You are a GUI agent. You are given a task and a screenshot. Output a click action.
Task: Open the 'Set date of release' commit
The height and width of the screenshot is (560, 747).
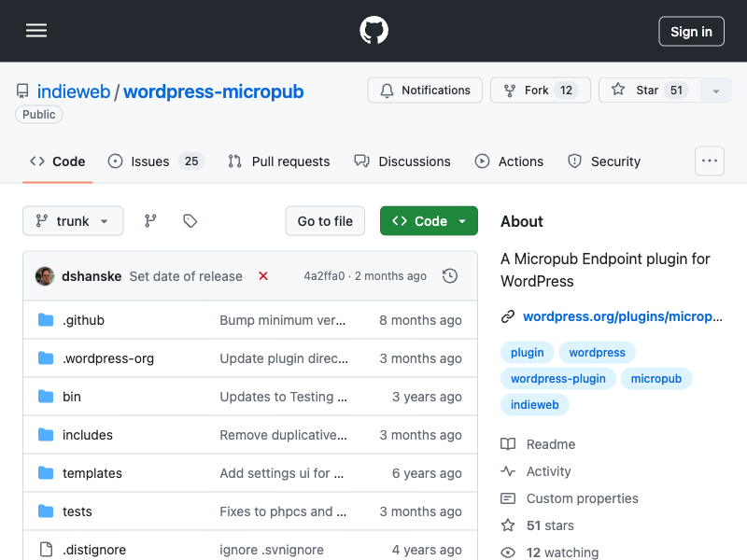(x=186, y=276)
